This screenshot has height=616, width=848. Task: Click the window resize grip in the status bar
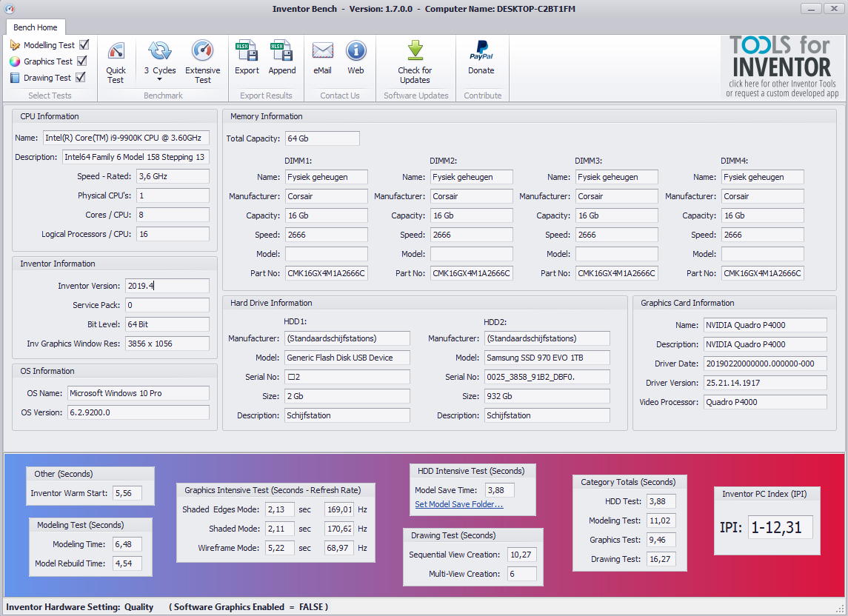840,608
